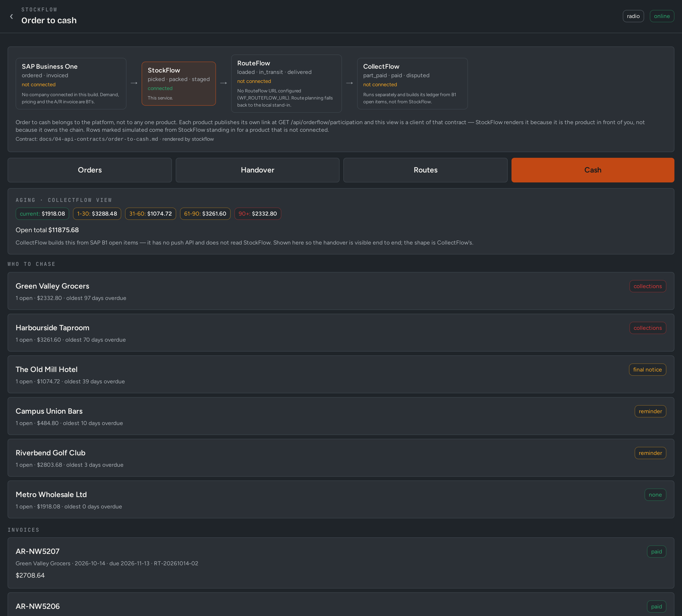Viewport: 682px width, 616px height.
Task: Click the 61-90 $3261.60 aging chip
Action: 205,213
